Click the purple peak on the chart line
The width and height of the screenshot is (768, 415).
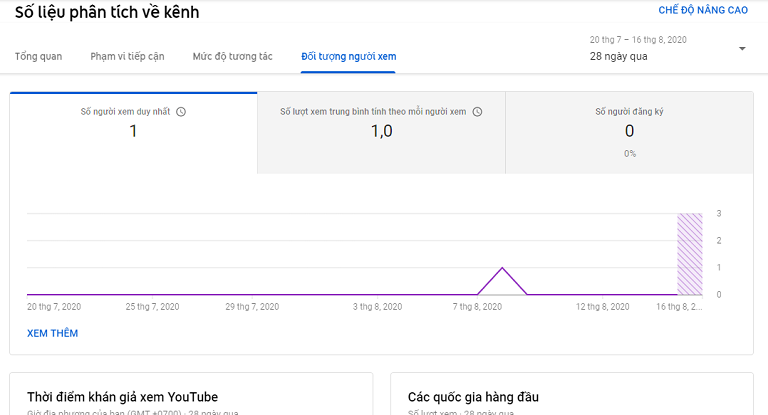pyautogui.click(x=502, y=268)
